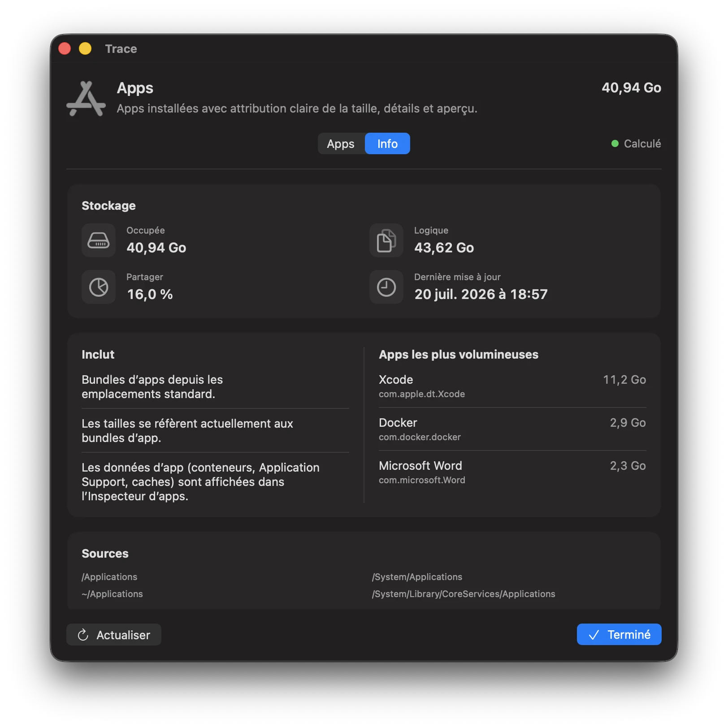Click the disk drive icon beside Occupée
This screenshot has height=728, width=728.
[99, 240]
